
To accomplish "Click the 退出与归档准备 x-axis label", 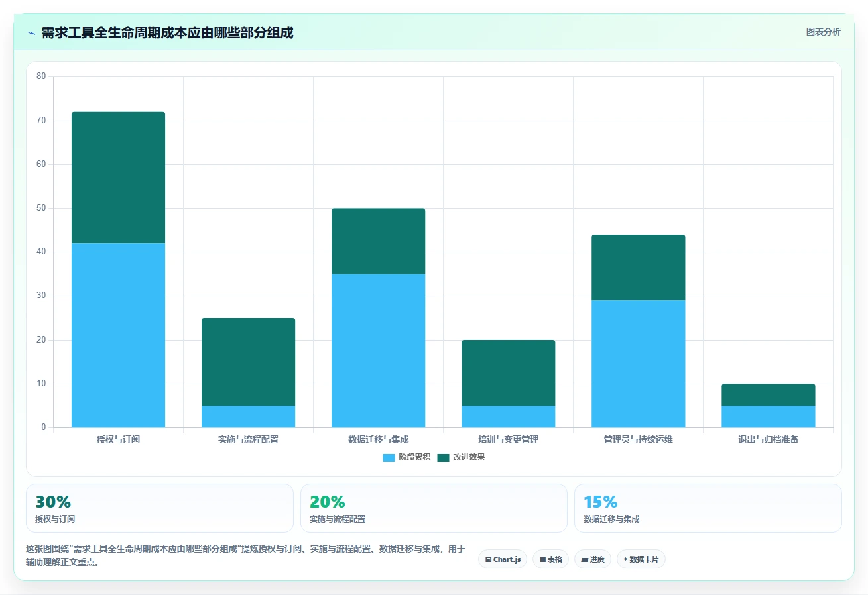I will 768,439.
